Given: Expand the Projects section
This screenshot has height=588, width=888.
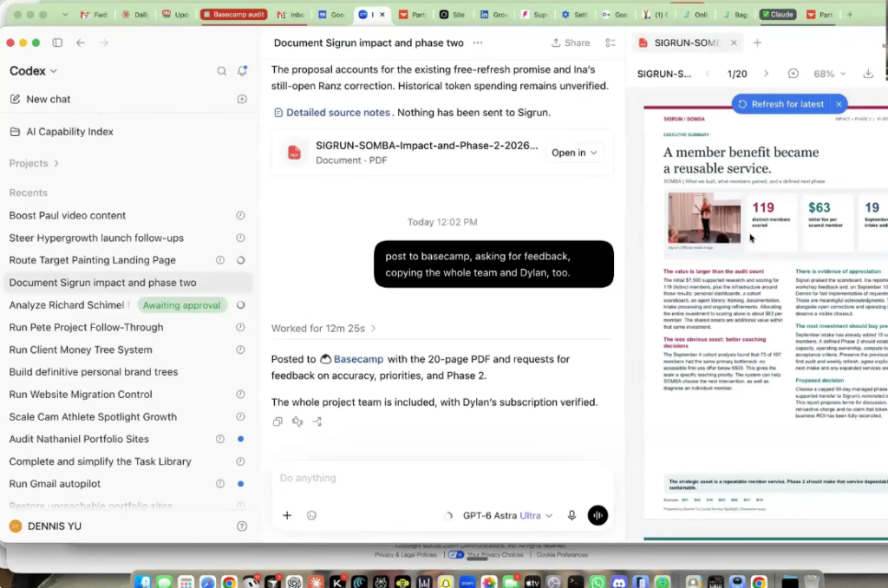Looking at the screenshot, I should pos(34,163).
